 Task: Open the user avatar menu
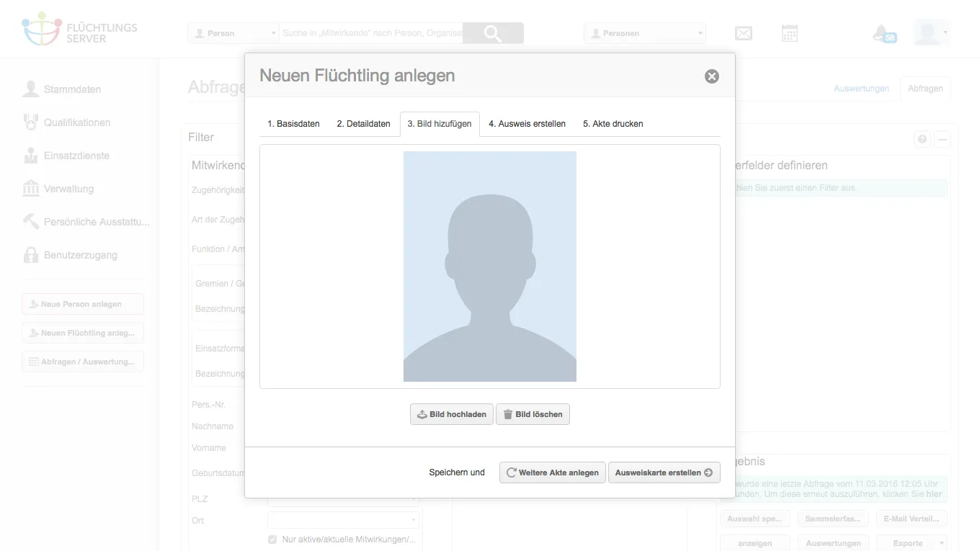pos(931,33)
